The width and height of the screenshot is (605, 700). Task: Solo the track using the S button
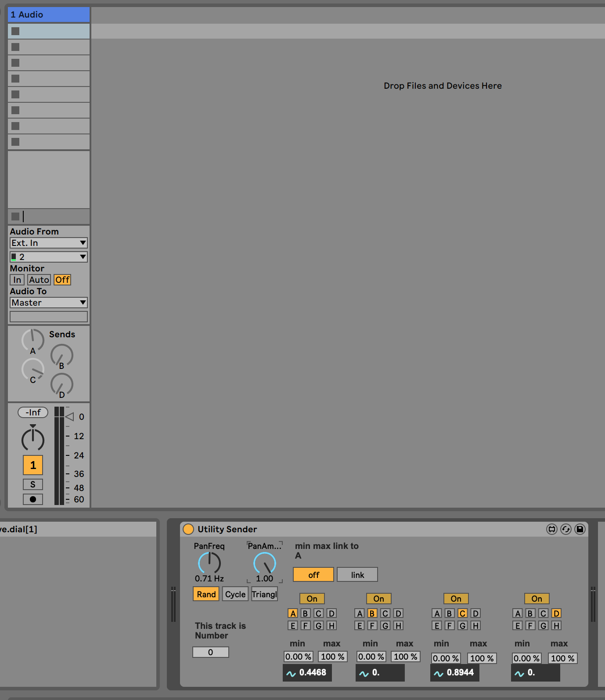click(33, 484)
